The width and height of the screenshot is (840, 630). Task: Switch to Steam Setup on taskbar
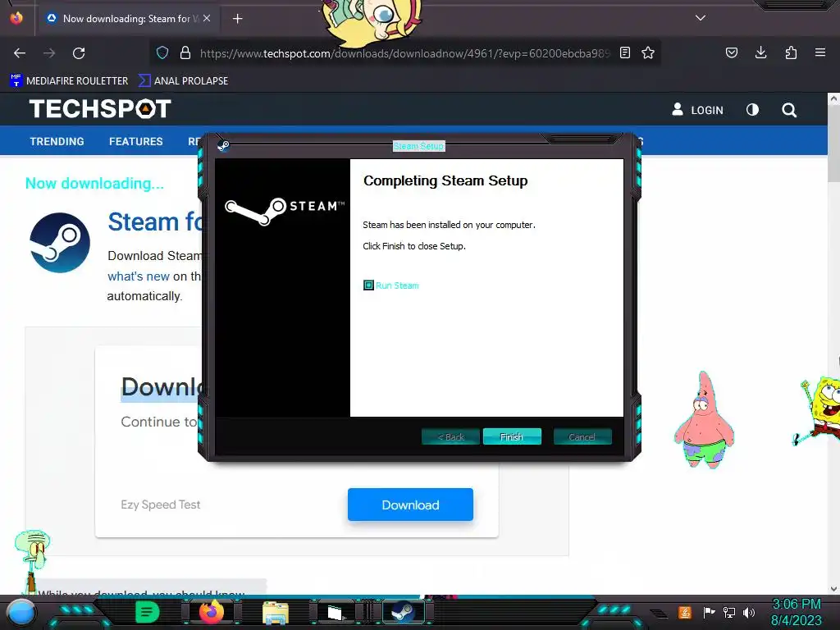(x=403, y=612)
